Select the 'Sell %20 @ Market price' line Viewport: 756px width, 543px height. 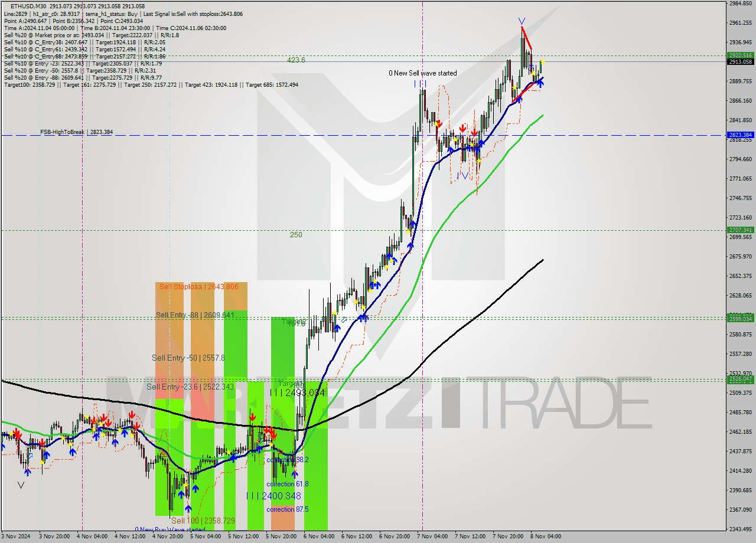[92, 35]
